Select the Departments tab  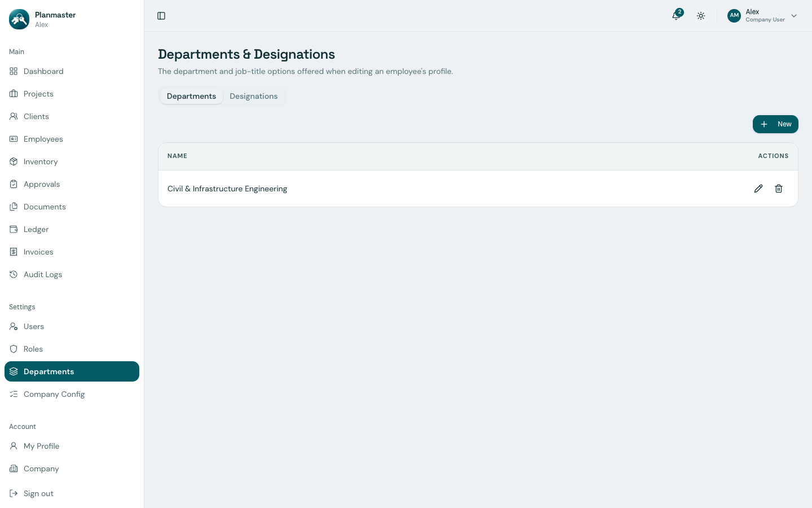pyautogui.click(x=191, y=96)
